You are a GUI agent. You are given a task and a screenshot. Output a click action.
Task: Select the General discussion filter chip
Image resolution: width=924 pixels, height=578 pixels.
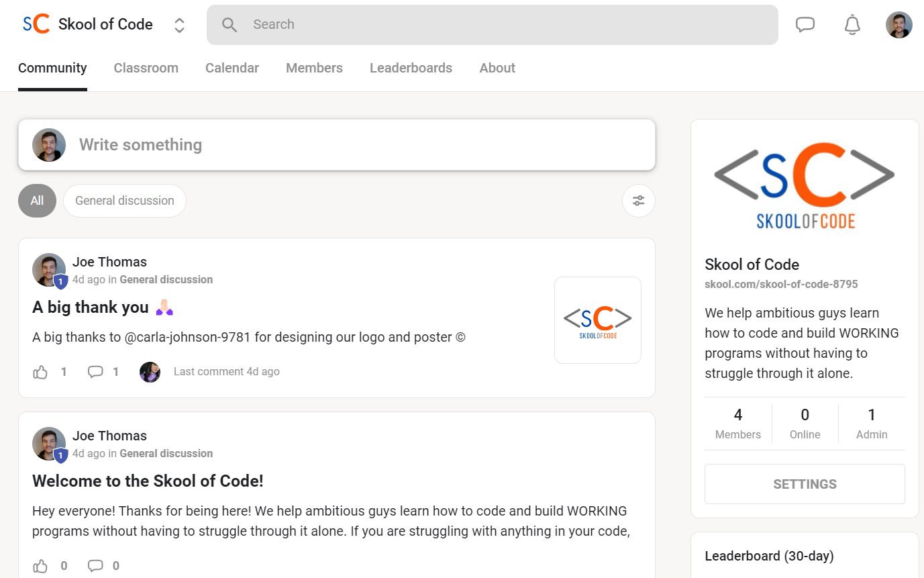125,201
